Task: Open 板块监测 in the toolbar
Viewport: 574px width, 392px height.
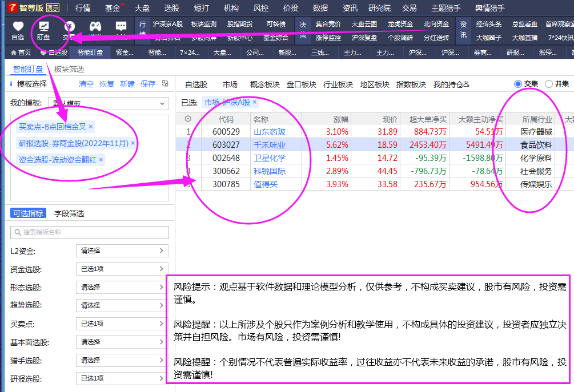Action: click(204, 24)
